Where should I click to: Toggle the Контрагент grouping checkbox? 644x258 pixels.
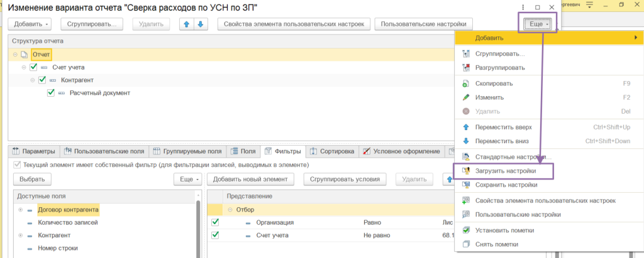point(42,80)
